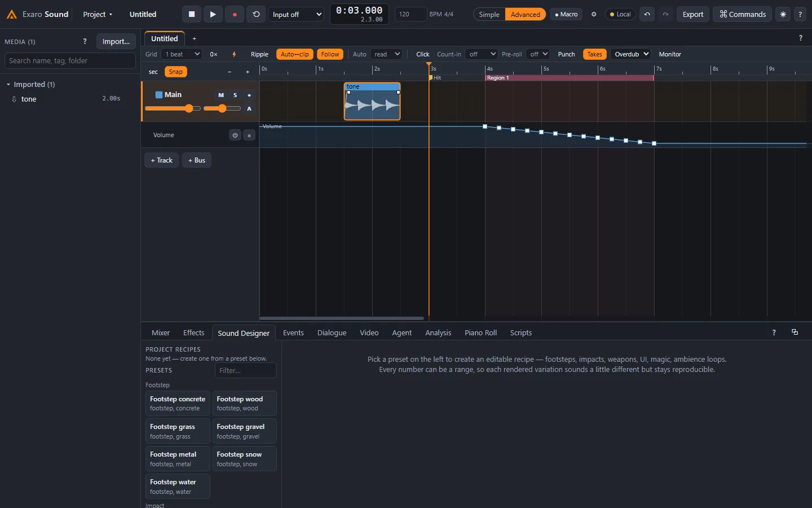812x508 pixels.
Task: Zoom in the timeline with plus
Action: click(248, 72)
